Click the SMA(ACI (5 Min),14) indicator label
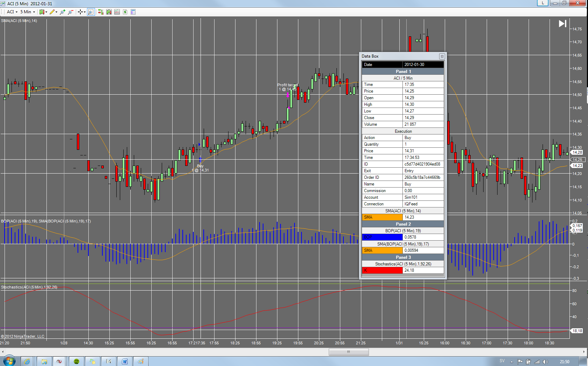 pyautogui.click(x=19, y=21)
